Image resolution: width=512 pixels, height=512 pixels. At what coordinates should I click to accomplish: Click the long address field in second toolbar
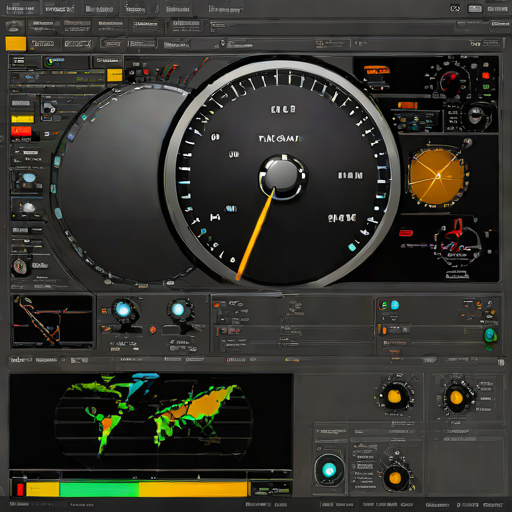(333, 26)
